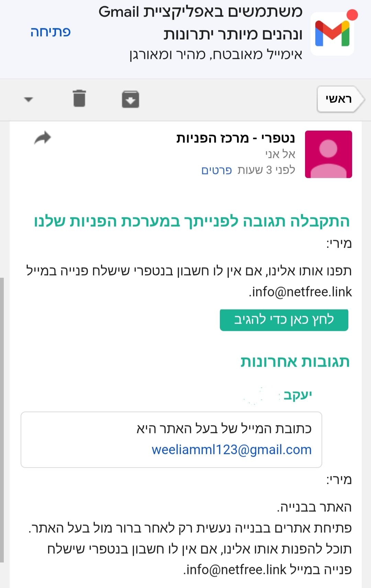Tap the Gmail app logo in banner
Screen dimensions: 371x588
click(333, 33)
